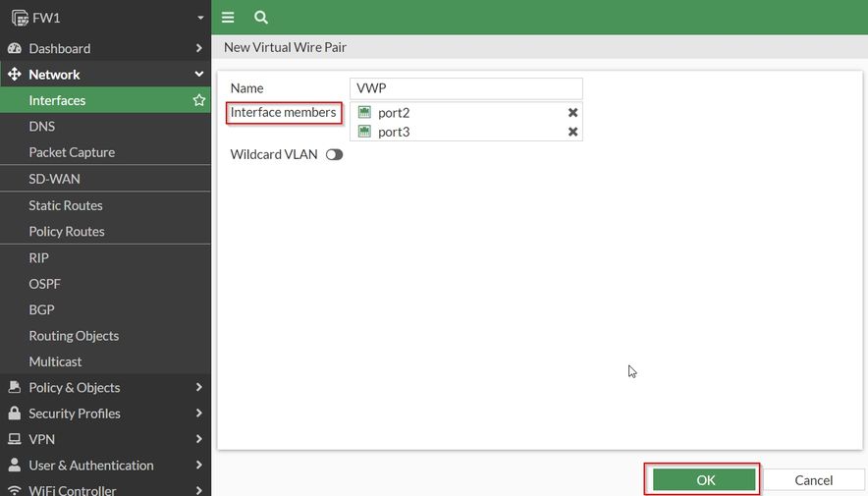This screenshot has height=496, width=868.
Task: Toggle the Wildcard VLAN switch
Action: [335, 154]
